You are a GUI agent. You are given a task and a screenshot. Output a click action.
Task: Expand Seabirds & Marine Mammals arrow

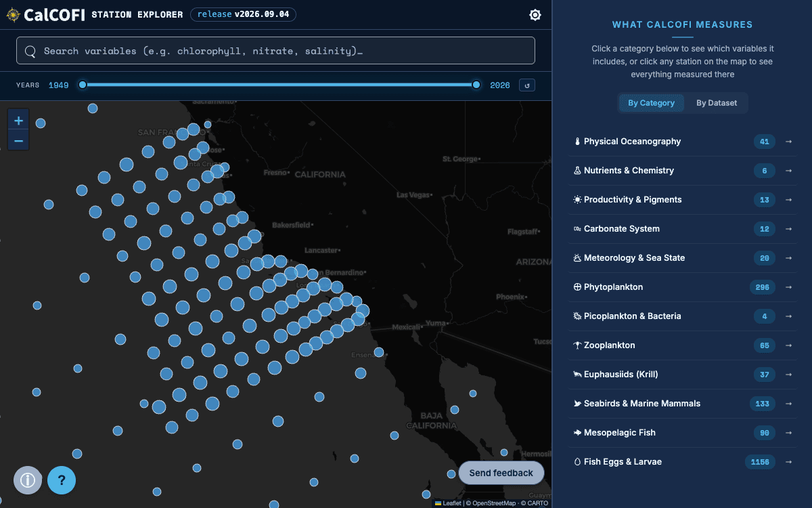(788, 404)
